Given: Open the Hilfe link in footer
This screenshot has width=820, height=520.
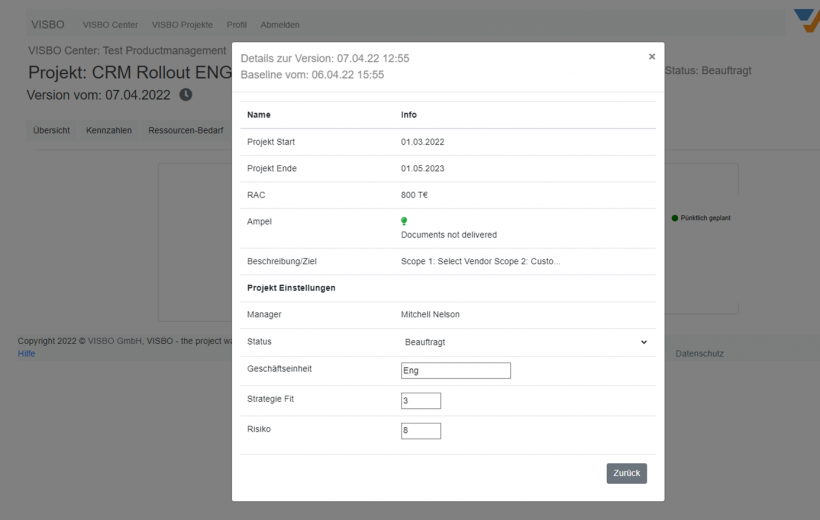Looking at the screenshot, I should coord(26,353).
